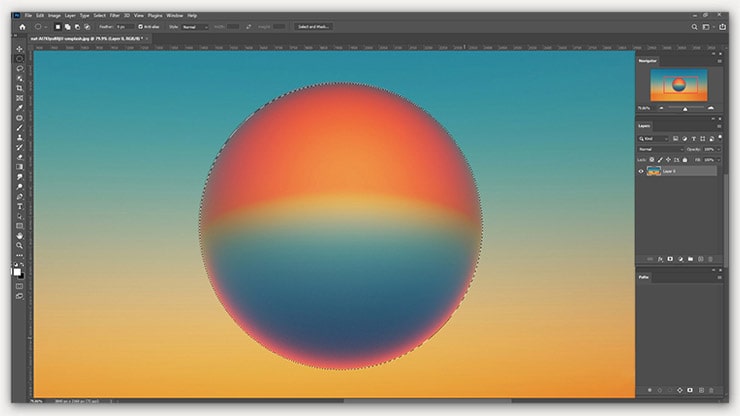740x416 pixels.
Task: Toggle the Anti-alias checkbox
Action: [141, 27]
